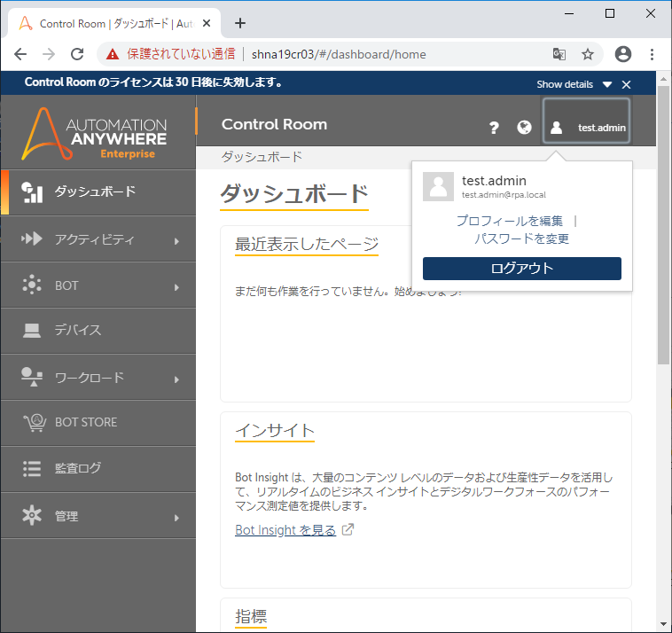Reload the page
This screenshot has width=672, height=633.
[77, 54]
